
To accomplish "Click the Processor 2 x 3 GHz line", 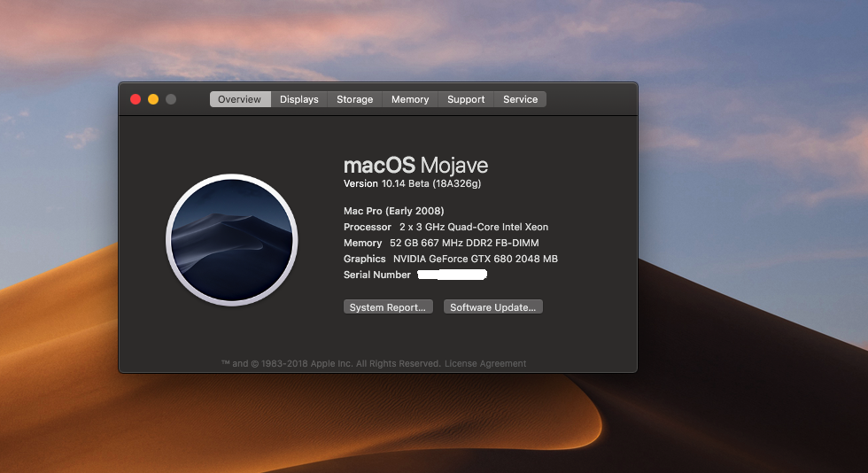I will coord(446,227).
